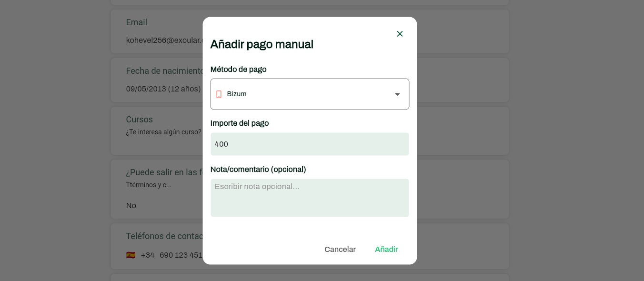The width and height of the screenshot is (644, 281).
Task: Click the Añadir pago manual title
Action: pyautogui.click(x=262, y=44)
